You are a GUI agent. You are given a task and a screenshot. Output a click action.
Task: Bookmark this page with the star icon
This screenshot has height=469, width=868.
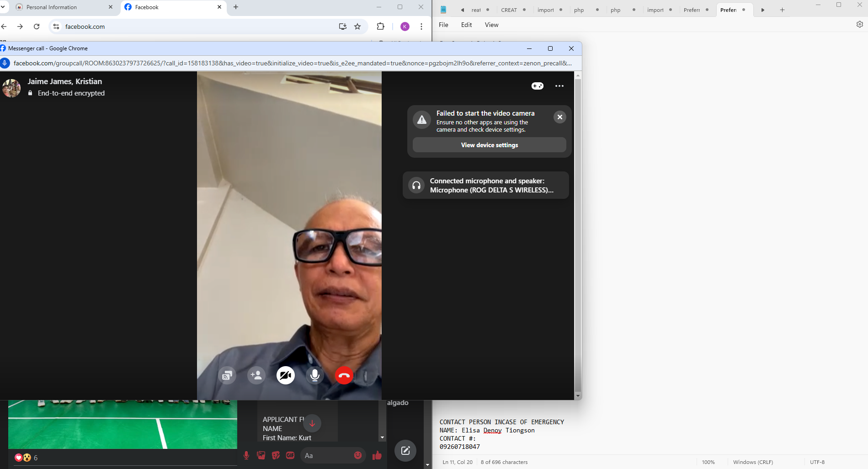[357, 27]
